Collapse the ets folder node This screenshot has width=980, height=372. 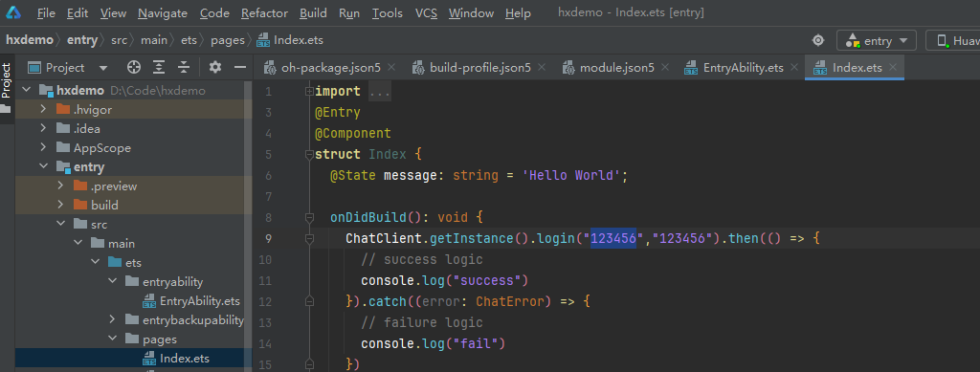96,263
